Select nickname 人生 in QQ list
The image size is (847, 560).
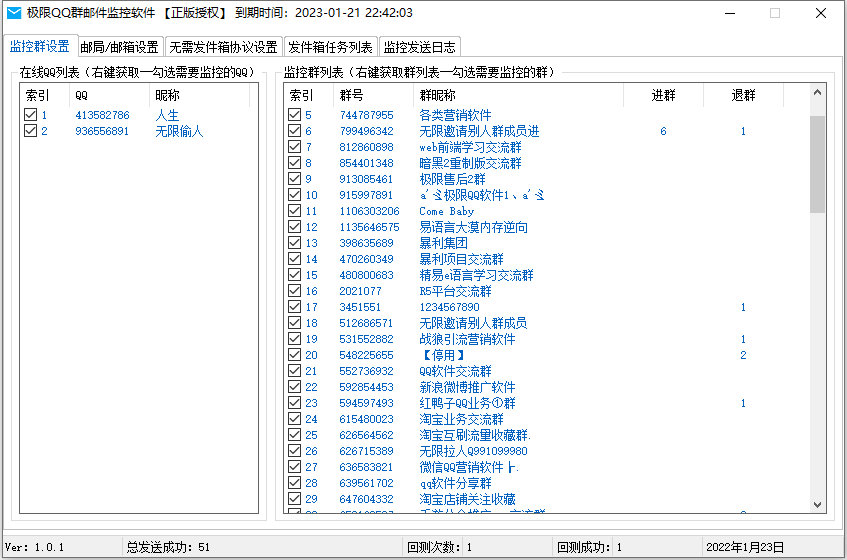tap(167, 115)
